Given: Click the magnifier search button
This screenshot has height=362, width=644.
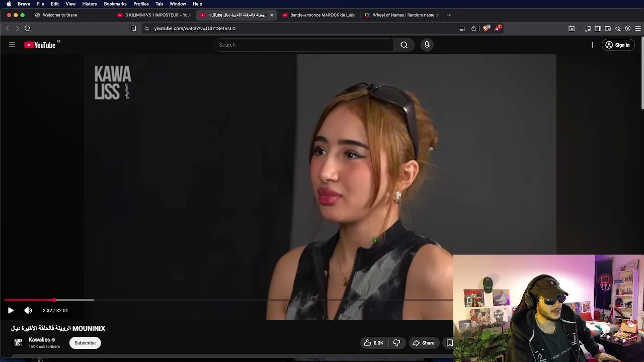Looking at the screenshot, I should tap(404, 45).
